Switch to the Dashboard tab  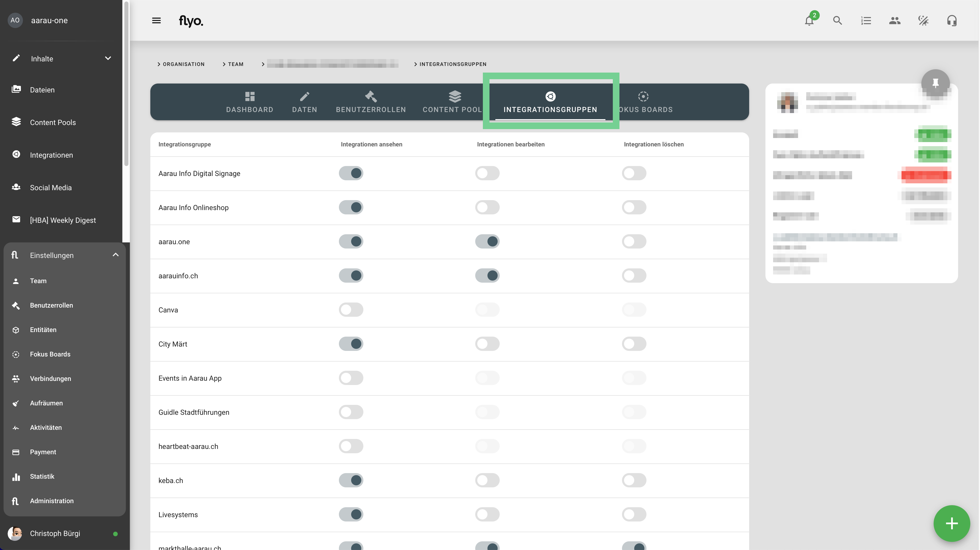click(x=249, y=102)
